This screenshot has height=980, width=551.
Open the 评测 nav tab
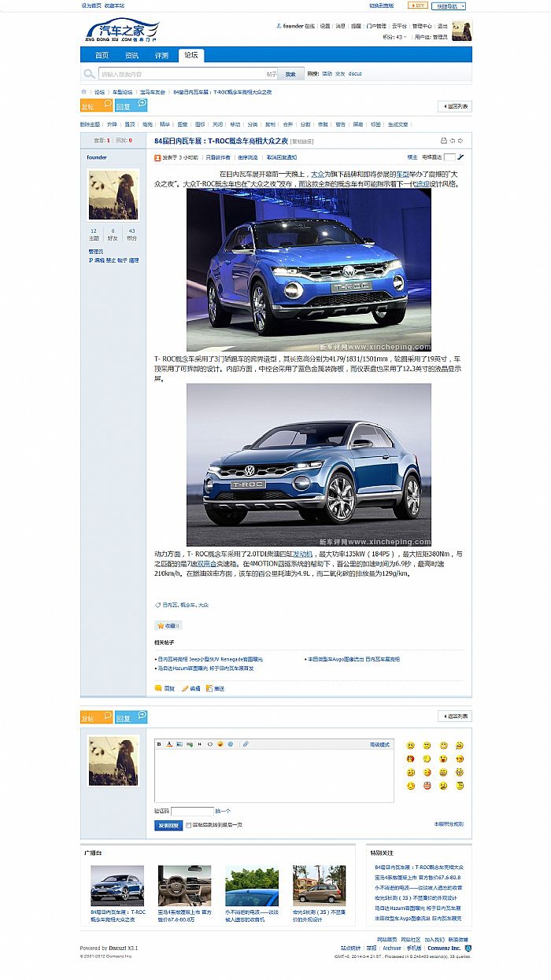coord(161,55)
